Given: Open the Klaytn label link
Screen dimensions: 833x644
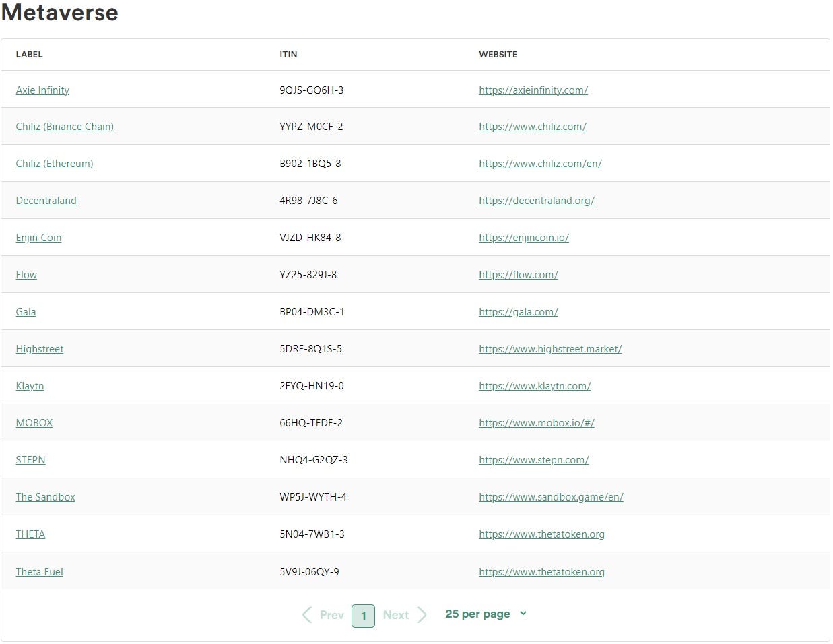Looking at the screenshot, I should (x=30, y=386).
